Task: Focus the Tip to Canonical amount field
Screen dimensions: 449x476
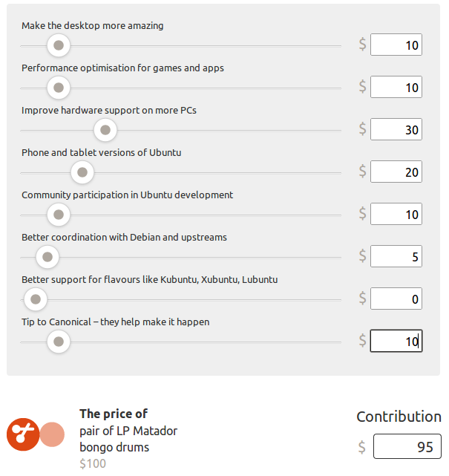Action: (x=396, y=342)
